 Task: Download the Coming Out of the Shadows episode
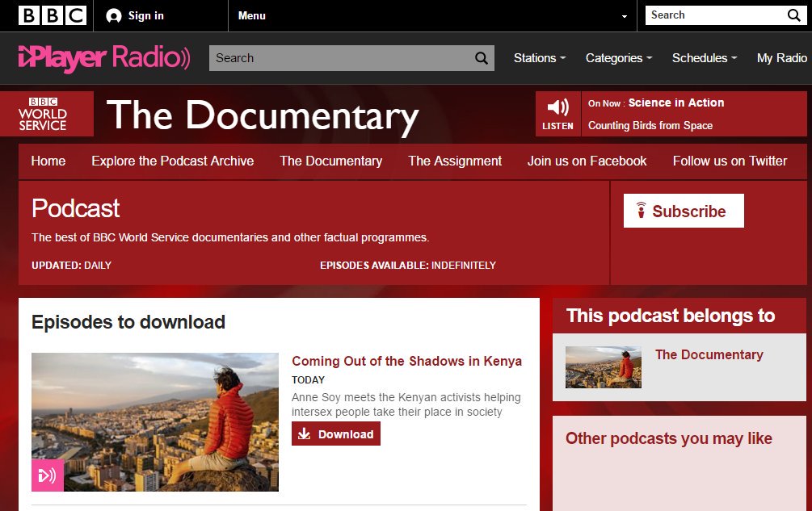[336, 434]
